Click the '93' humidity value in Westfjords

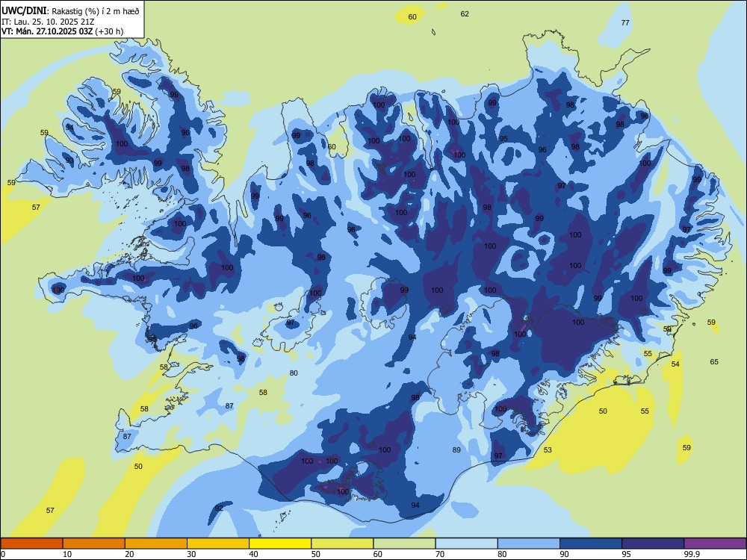(x=69, y=160)
